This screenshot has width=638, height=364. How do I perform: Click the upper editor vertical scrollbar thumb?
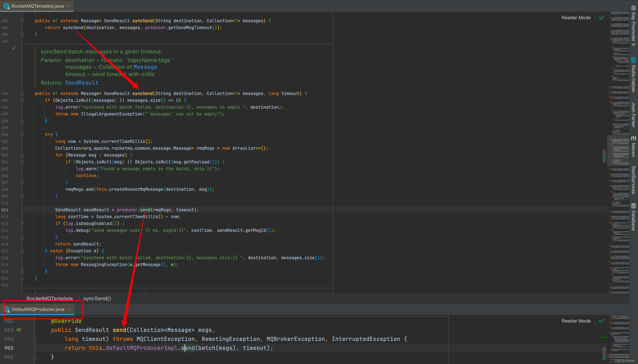(604, 157)
